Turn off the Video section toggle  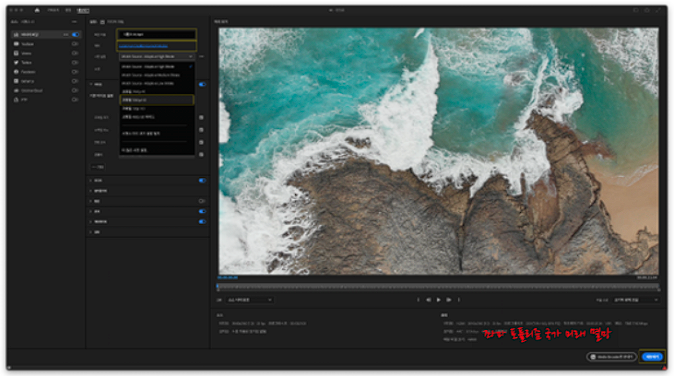[202, 84]
